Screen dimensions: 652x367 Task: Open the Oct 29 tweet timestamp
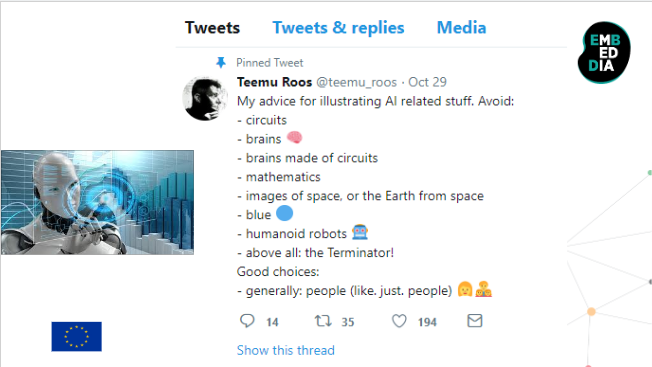click(427, 82)
